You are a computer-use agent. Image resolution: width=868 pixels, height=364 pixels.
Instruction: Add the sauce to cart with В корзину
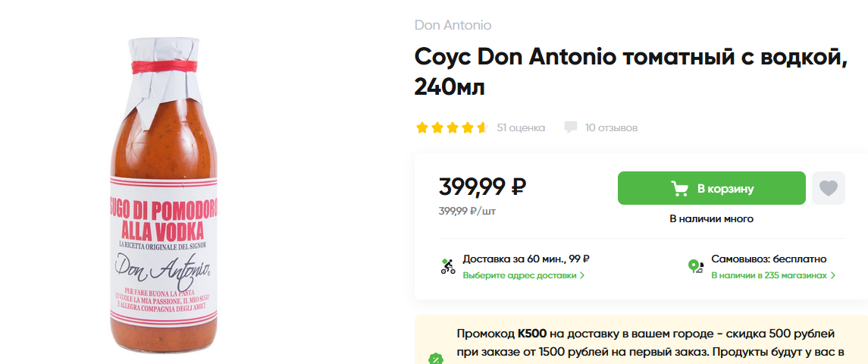tap(711, 188)
